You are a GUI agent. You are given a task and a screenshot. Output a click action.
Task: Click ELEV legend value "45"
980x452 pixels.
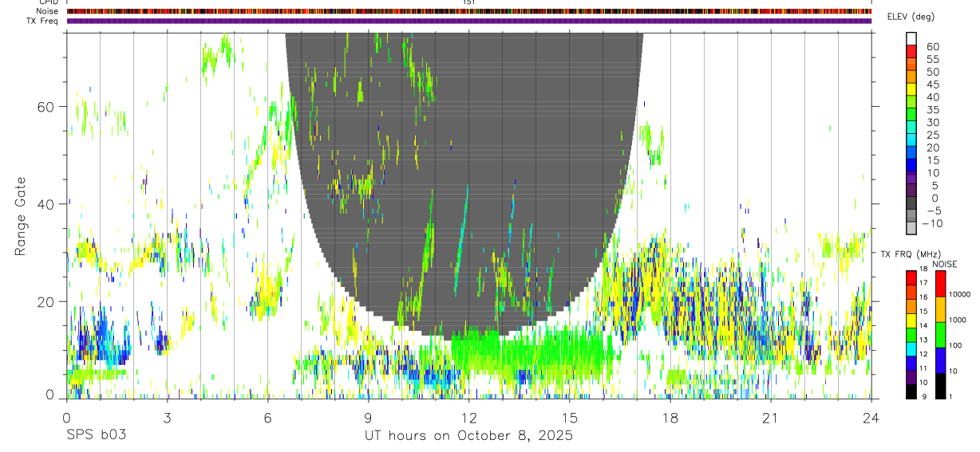932,85
